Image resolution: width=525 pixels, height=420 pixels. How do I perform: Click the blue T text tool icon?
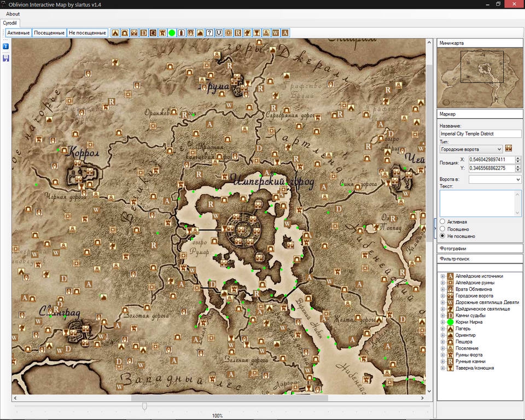point(6,46)
